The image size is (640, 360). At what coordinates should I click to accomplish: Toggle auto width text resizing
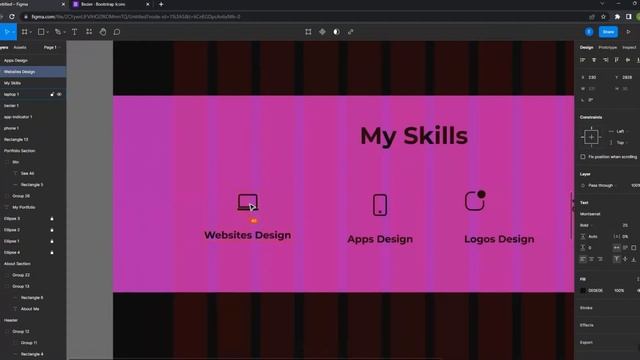click(617, 248)
